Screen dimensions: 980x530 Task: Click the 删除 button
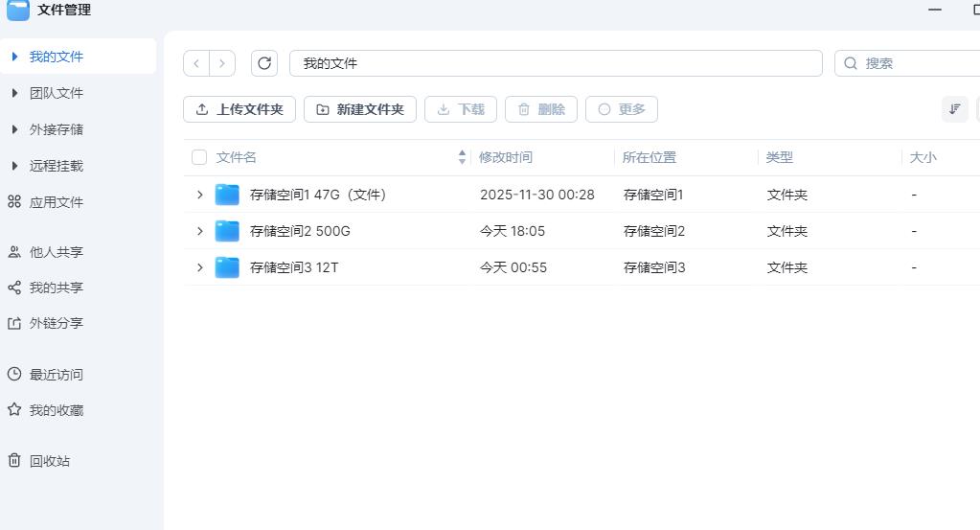pyautogui.click(x=541, y=109)
